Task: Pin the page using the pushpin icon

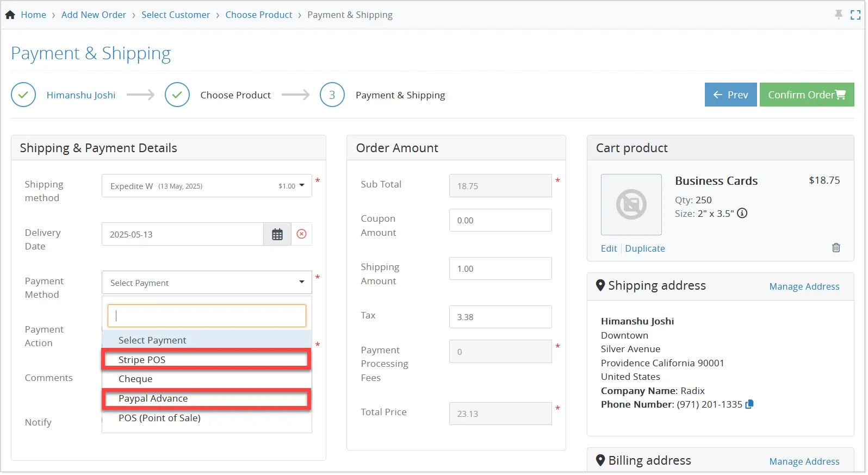Action: coord(839,15)
